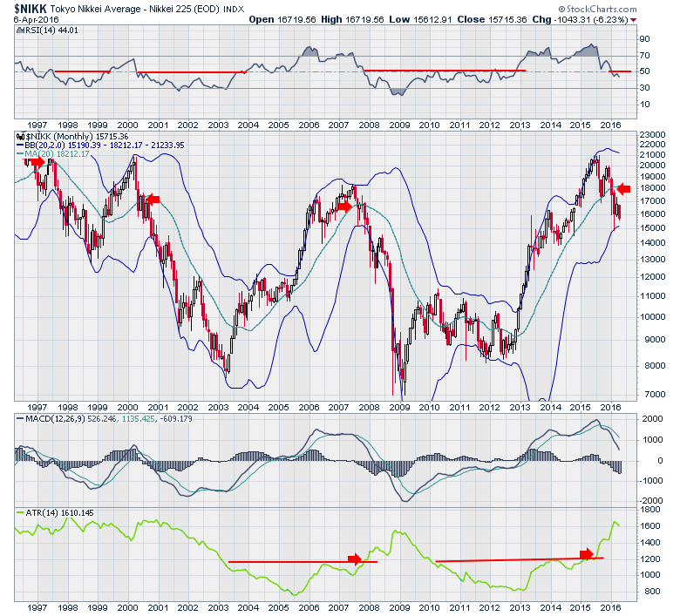The height and width of the screenshot is (616, 680).
Task: Click the 23000 price axis label
Action: click(x=652, y=135)
